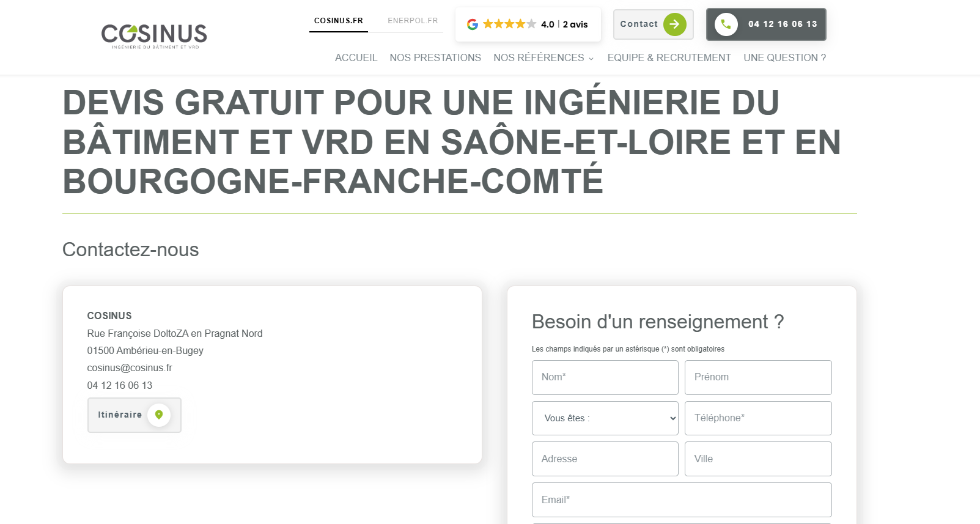Open NOS PRESTATIONS menu
The width and height of the screenshot is (980, 524).
pos(435,57)
